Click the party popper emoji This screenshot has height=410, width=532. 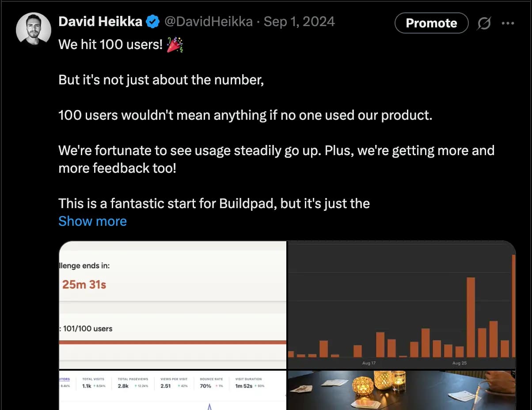175,45
